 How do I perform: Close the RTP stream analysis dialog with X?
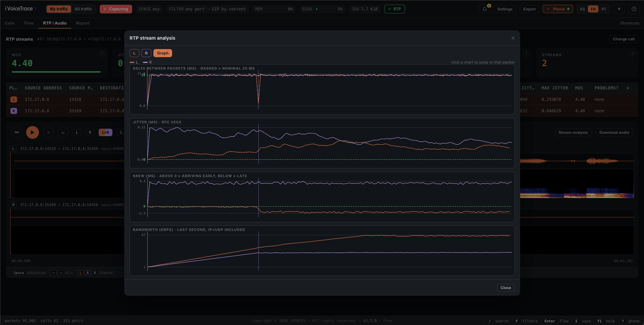click(x=513, y=38)
